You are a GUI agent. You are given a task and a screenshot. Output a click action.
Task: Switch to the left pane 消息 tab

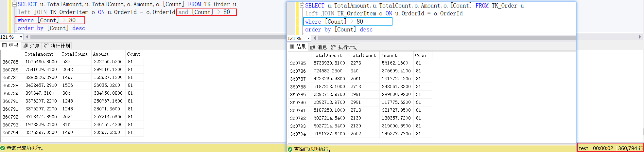(x=31, y=46)
